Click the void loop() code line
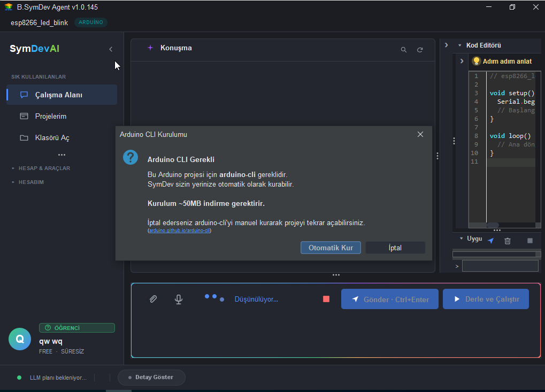Screen dimensions: 545x392 510,136
